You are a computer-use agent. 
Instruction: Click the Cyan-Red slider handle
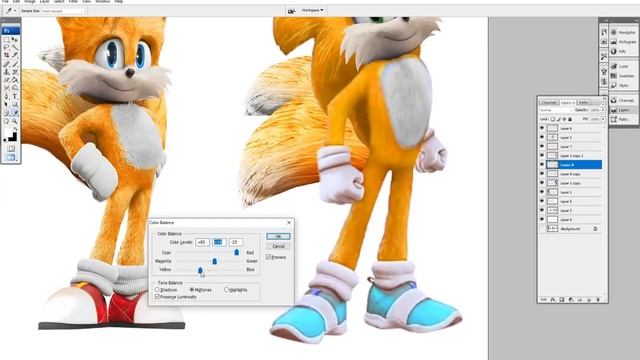pyautogui.click(x=236, y=253)
